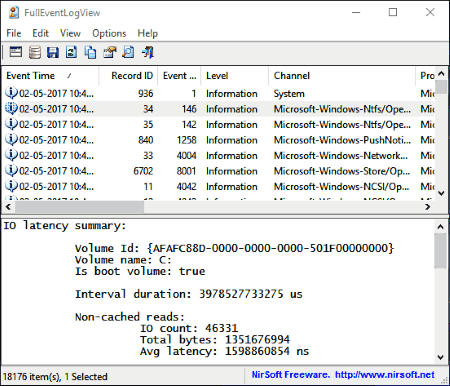Select the System channel cell
The image size is (450, 386).
click(289, 93)
